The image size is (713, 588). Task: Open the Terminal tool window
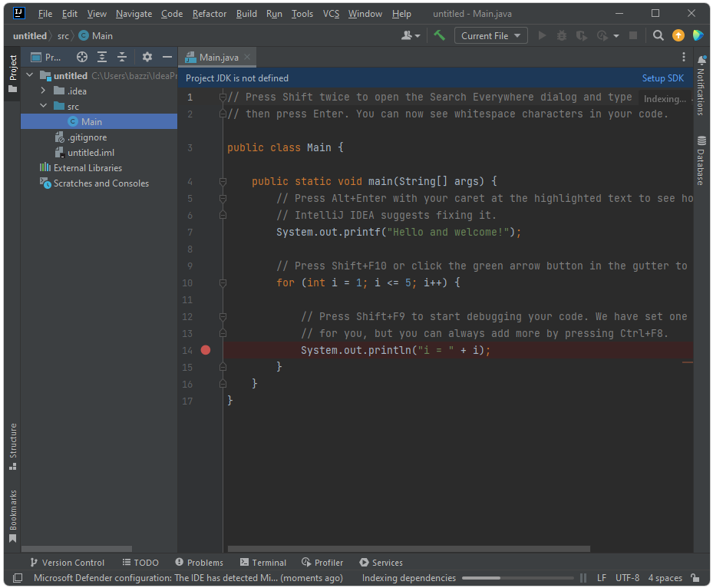coord(263,563)
